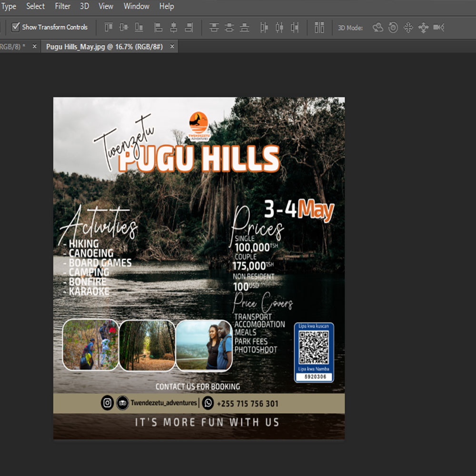Align layers by right edges

point(189,28)
